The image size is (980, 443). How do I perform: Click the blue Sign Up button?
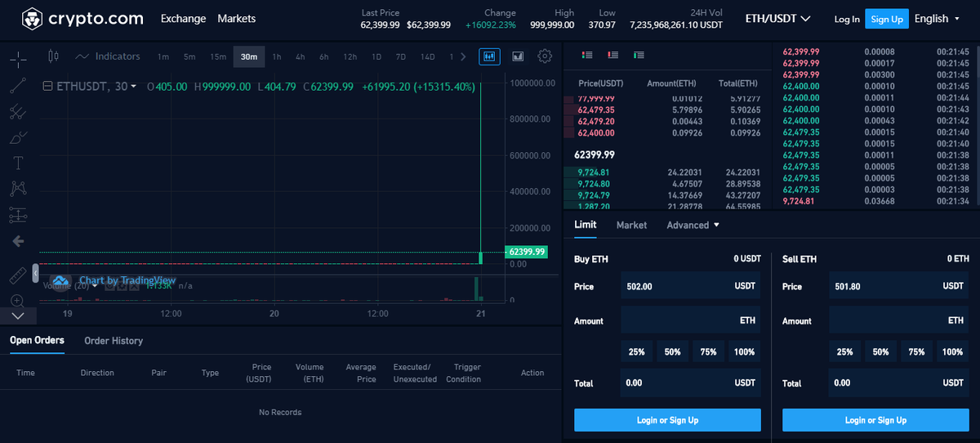pos(886,19)
